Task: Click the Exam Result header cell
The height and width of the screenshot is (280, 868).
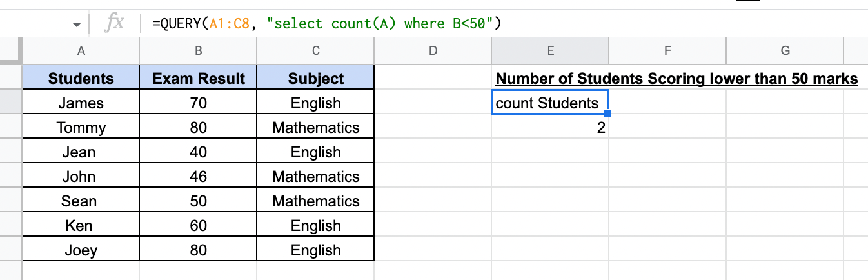Action: (199, 79)
